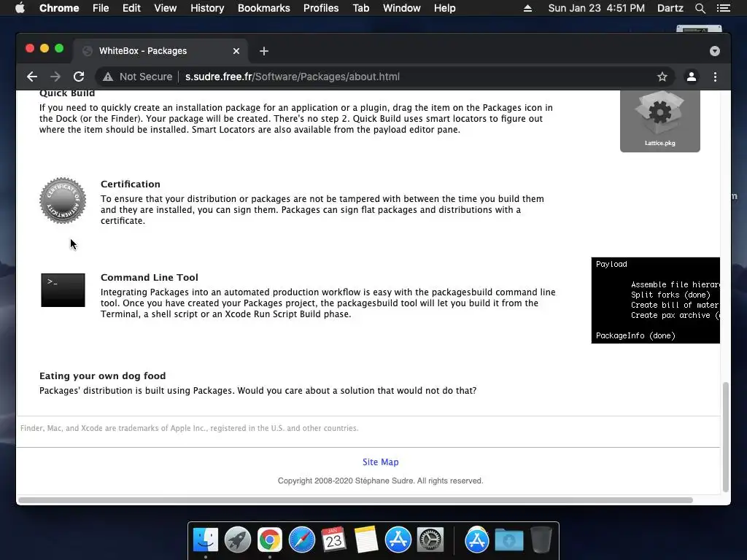Click the Eating your own dog food heading
This screenshot has height=560, width=747.
[102, 376]
